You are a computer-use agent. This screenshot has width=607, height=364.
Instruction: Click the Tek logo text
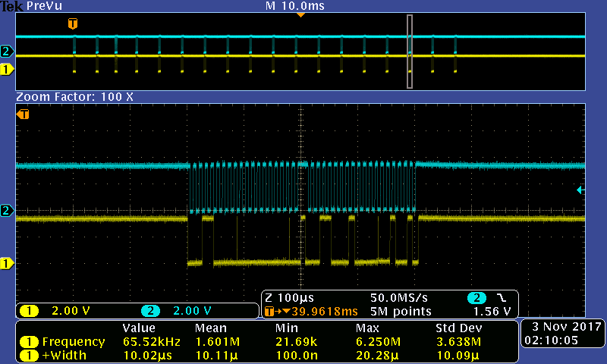click(x=11, y=6)
